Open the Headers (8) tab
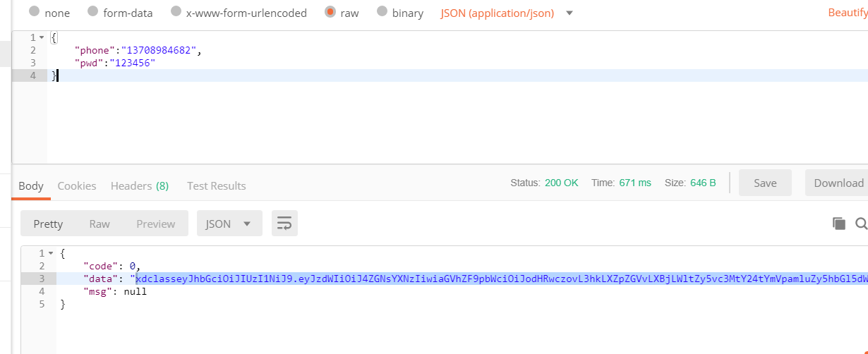 click(x=140, y=185)
